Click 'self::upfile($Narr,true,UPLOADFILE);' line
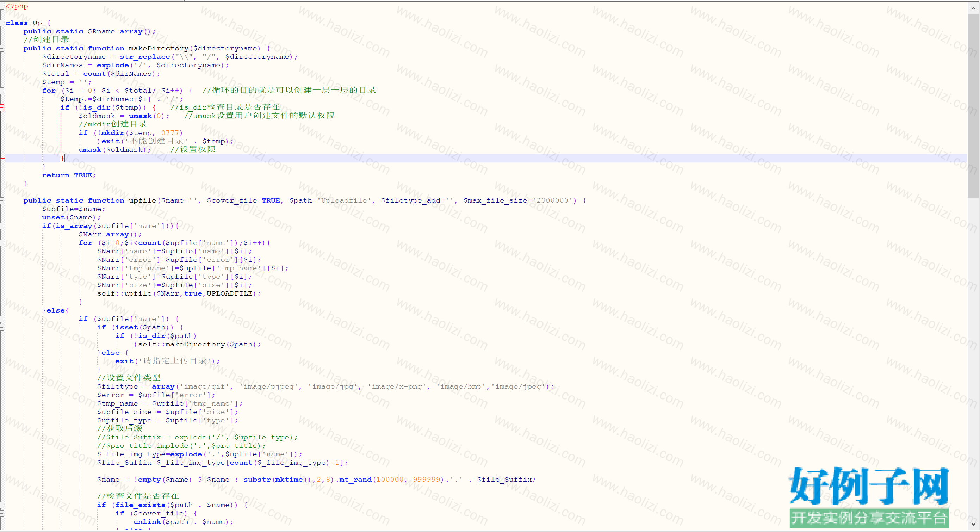Image resolution: width=980 pixels, height=532 pixels. (x=179, y=294)
